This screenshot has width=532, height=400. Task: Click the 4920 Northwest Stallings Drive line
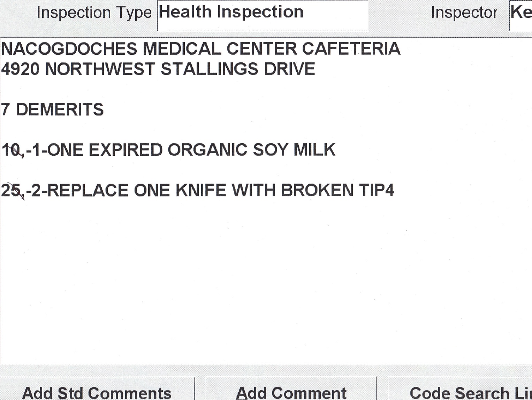coord(158,69)
